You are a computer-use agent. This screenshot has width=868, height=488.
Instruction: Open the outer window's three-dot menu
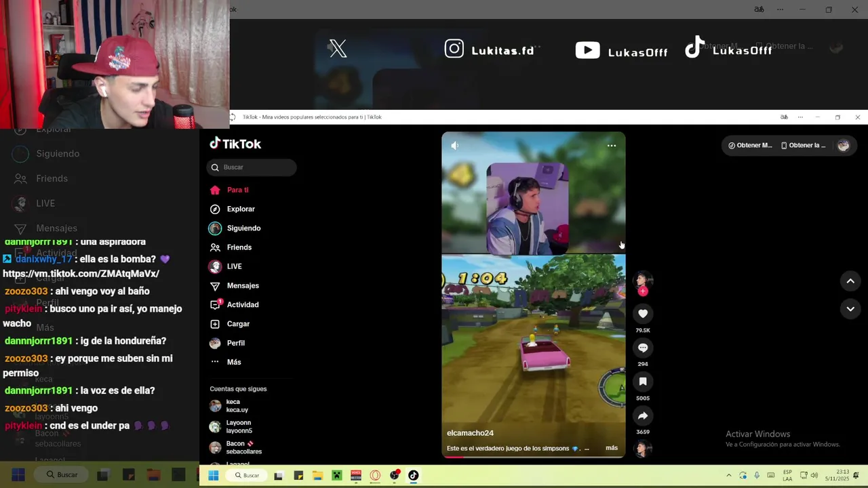pyautogui.click(x=781, y=9)
